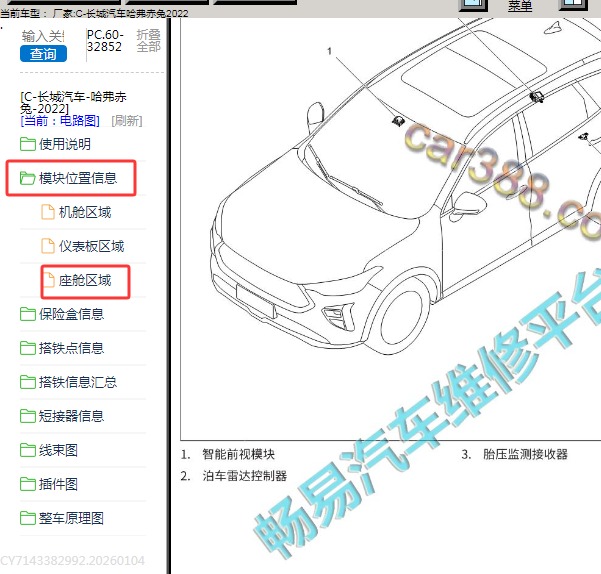601x574 pixels.
Task: Open the 使用说明 folder
Action: coord(65,144)
